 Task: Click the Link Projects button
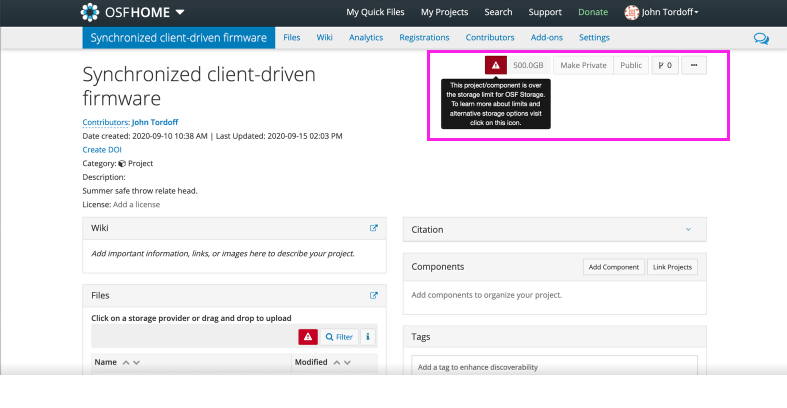[672, 267]
